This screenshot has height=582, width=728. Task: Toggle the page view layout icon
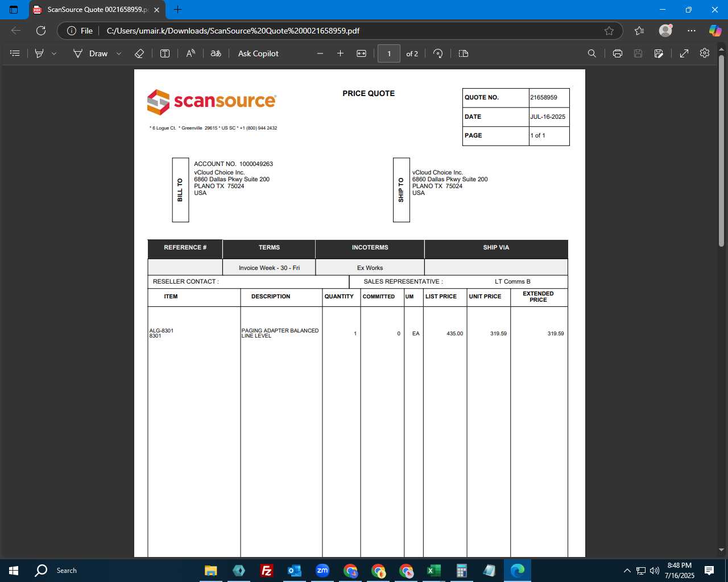coord(464,53)
